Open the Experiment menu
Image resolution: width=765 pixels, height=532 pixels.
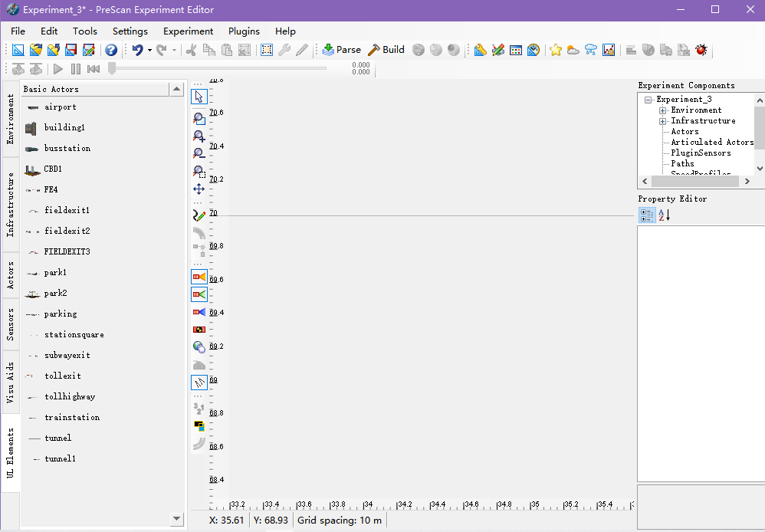pyautogui.click(x=189, y=31)
